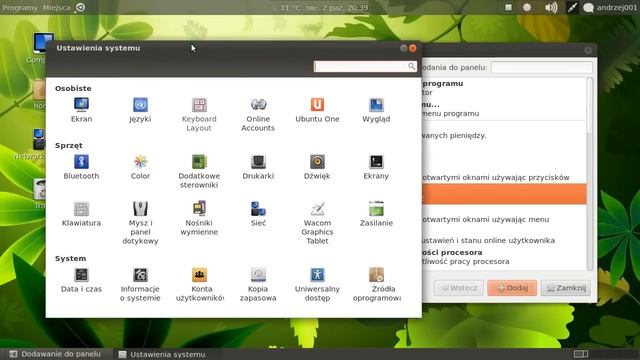Open the Miejsca menu
640x360 pixels.
coord(57,7)
